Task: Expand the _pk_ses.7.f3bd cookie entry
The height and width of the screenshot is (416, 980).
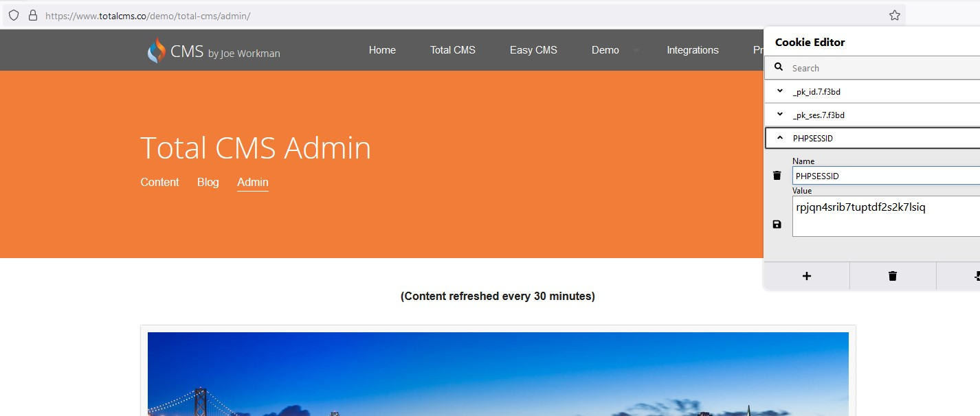Action: point(779,115)
